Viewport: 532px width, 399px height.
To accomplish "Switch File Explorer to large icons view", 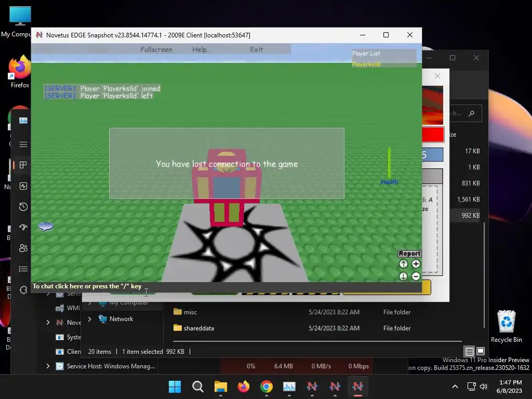I will pos(481,351).
